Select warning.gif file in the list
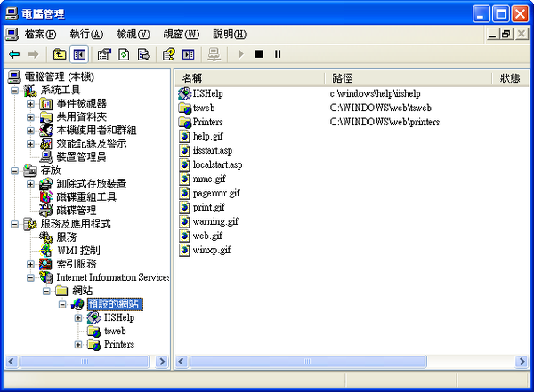The image size is (534, 392). point(215,222)
